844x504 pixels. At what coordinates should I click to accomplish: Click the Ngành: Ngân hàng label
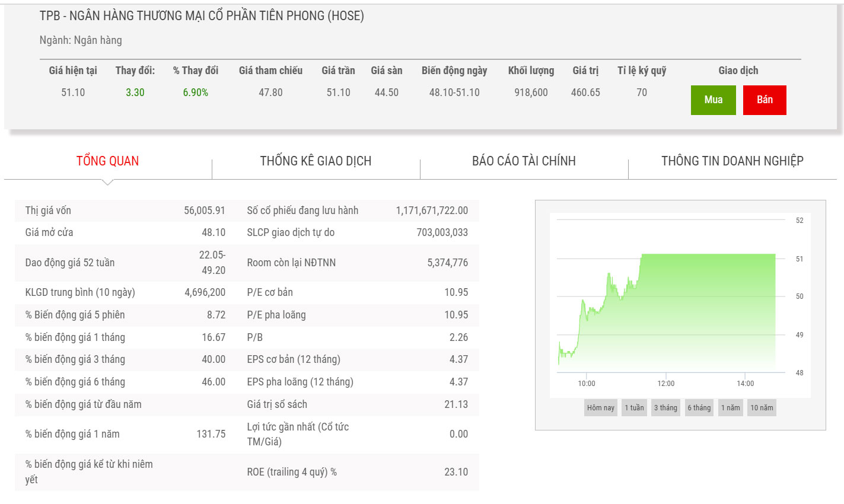click(81, 40)
